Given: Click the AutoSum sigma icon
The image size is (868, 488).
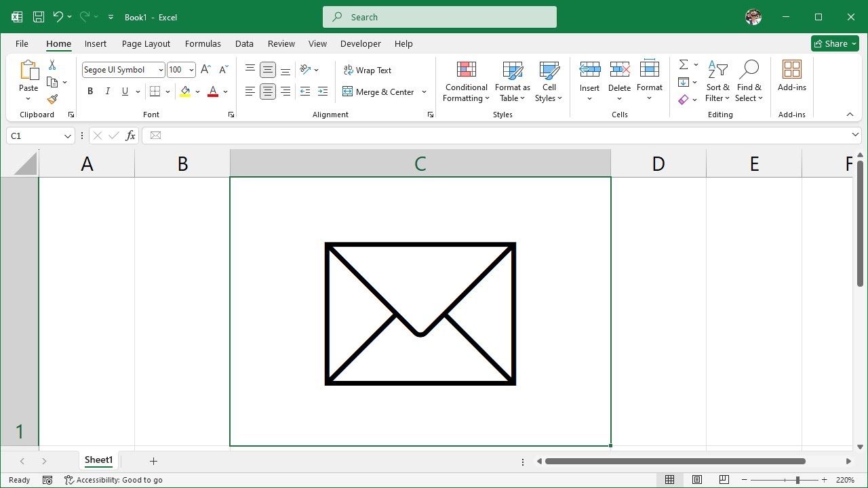Looking at the screenshot, I should coord(684,64).
